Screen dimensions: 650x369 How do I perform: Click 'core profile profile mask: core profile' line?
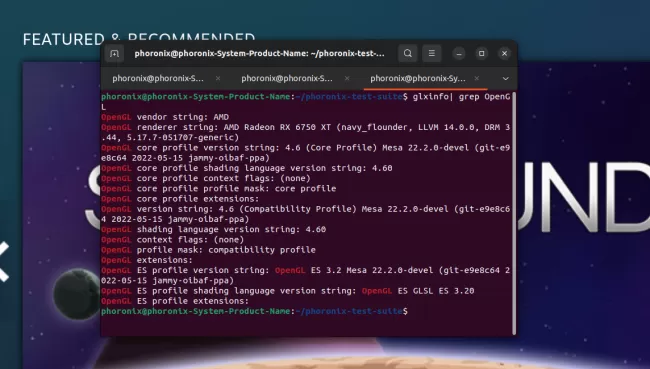tap(236, 189)
